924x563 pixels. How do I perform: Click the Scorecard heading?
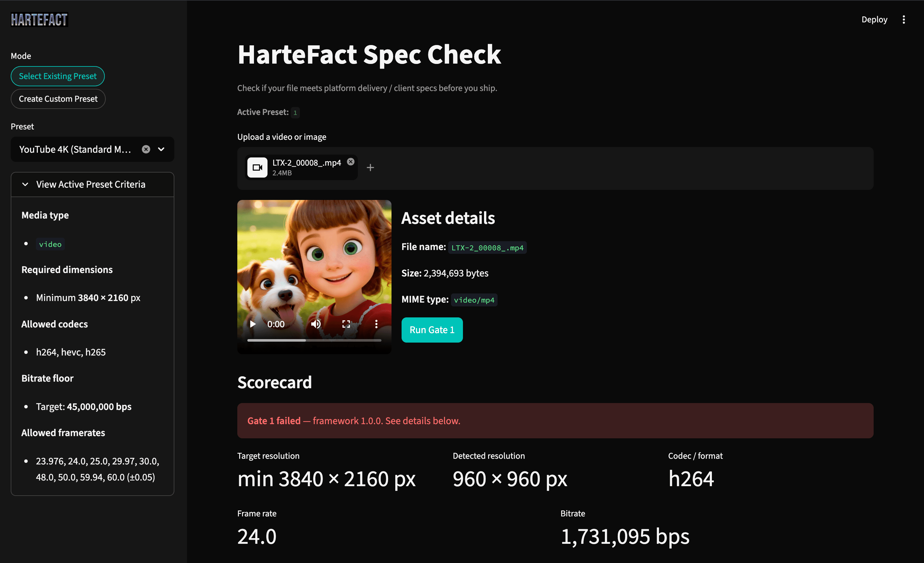(x=274, y=383)
